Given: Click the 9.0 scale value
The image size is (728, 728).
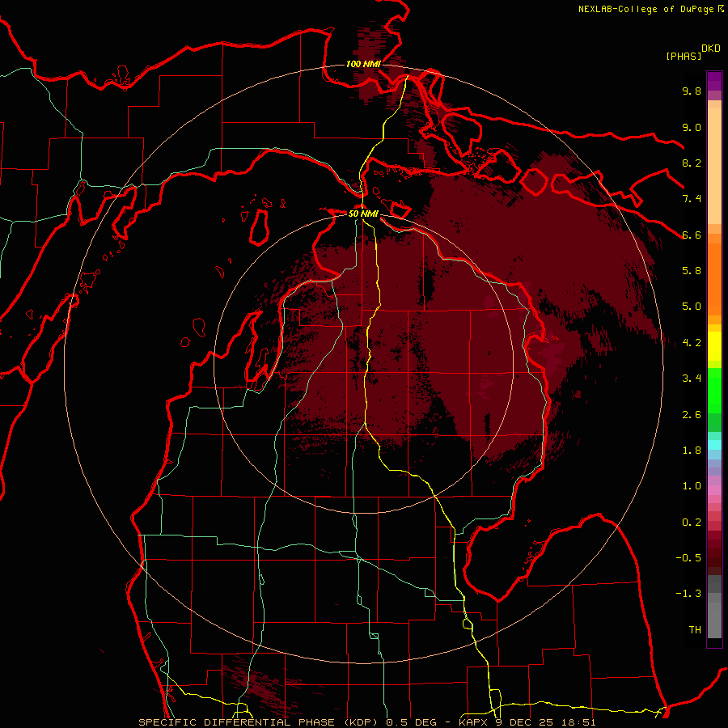Looking at the screenshot, I should pyautogui.click(x=692, y=127).
